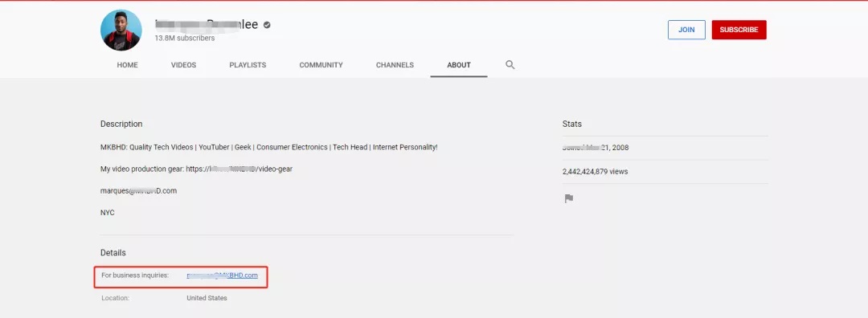Select the ABOUT tab
Viewport: 868px width, 318px height.
coord(459,65)
